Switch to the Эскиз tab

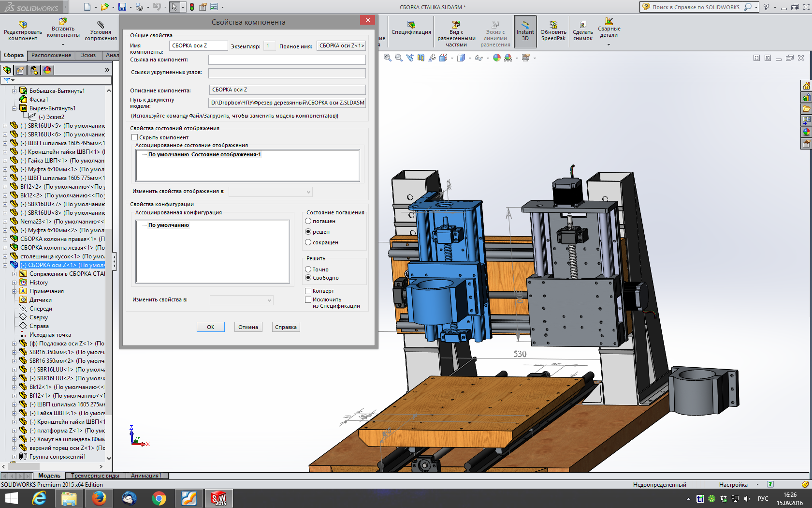pyautogui.click(x=88, y=55)
